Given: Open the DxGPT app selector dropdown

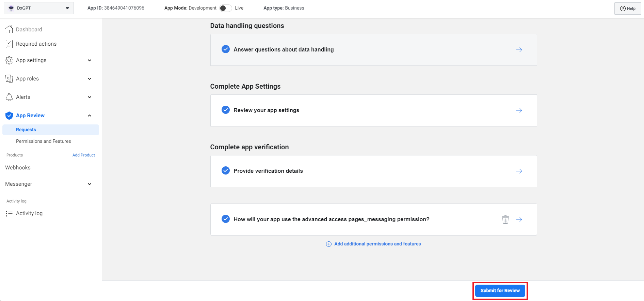Looking at the screenshot, I should tap(39, 8).
